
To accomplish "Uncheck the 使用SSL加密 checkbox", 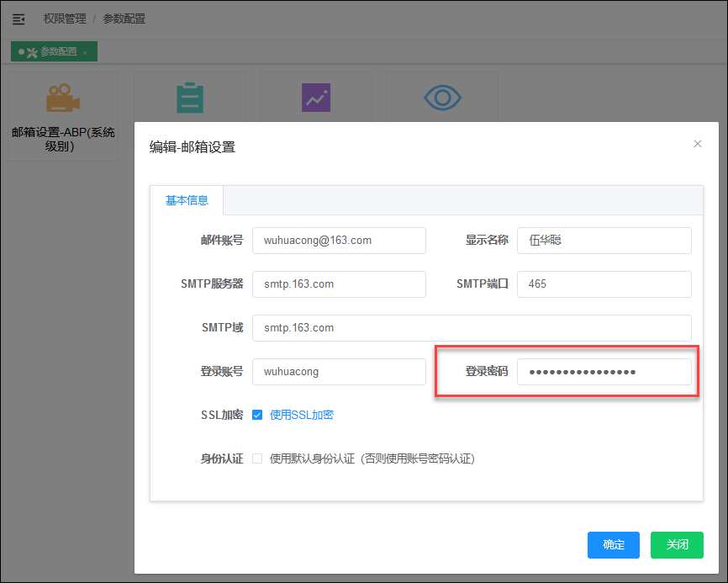I will coord(257,415).
